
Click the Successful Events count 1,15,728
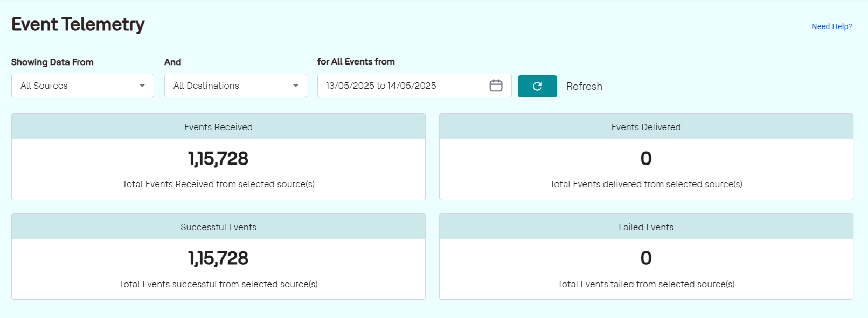point(218,258)
